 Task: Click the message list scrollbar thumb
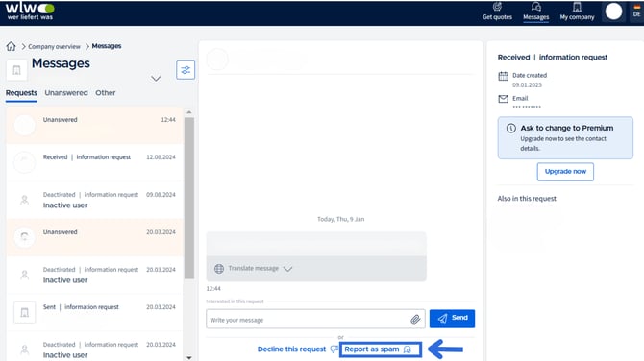tap(189, 198)
